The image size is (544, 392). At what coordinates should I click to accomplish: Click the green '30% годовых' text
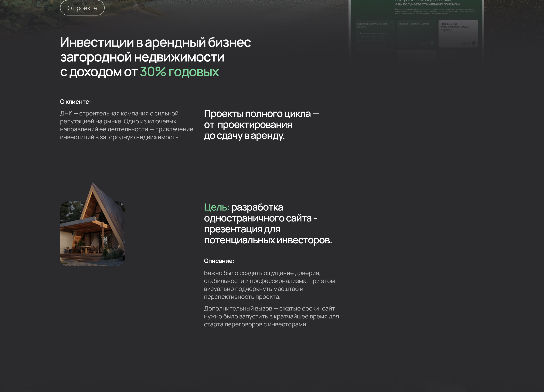tap(179, 72)
